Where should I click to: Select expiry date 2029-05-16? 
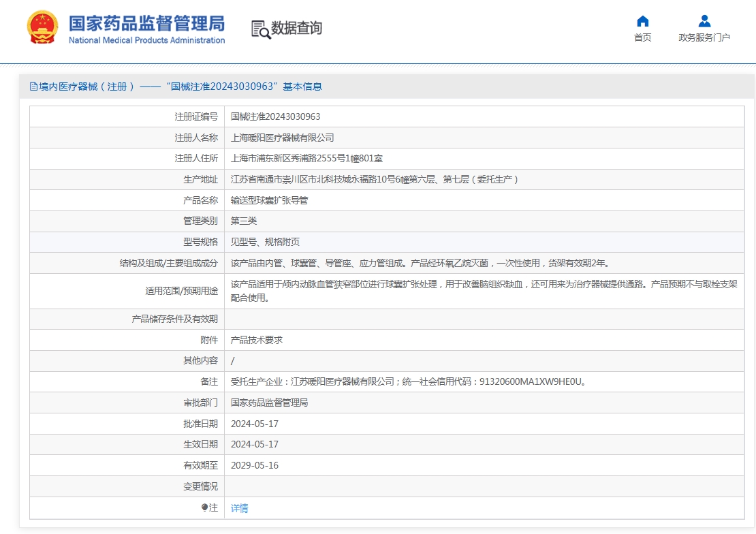point(255,465)
